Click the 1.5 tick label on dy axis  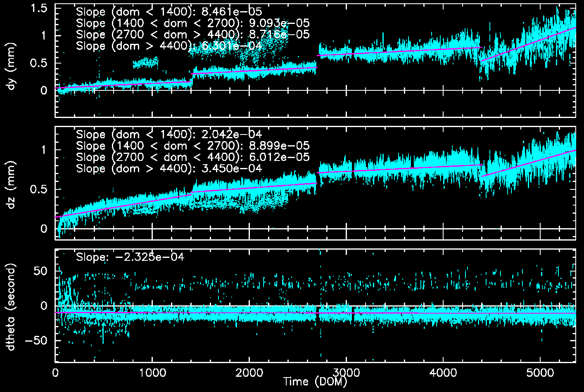click(x=39, y=9)
